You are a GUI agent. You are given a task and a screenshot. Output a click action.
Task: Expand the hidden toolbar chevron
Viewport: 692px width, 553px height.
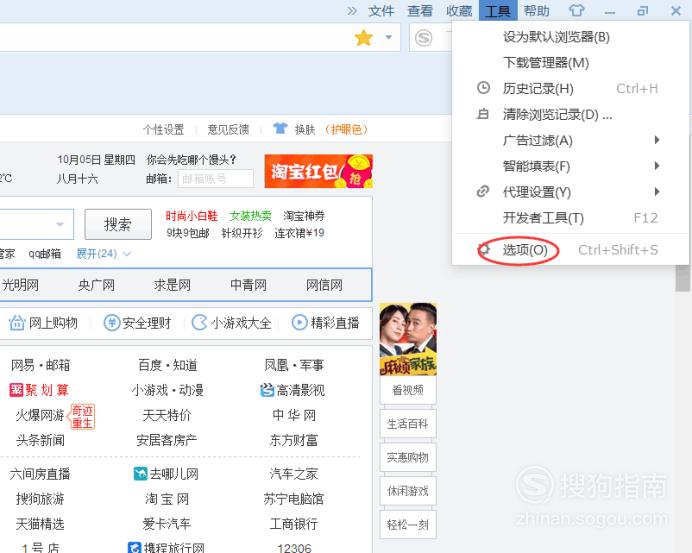pyautogui.click(x=352, y=11)
